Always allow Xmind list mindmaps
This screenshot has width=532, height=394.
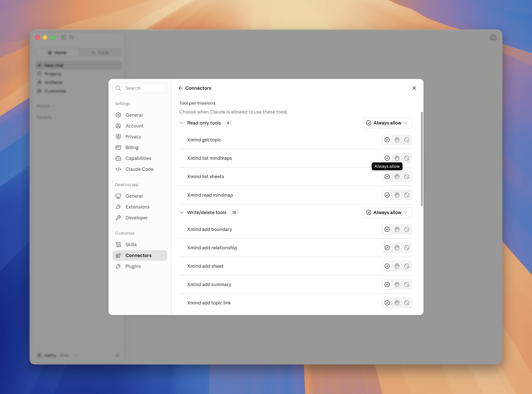387,158
